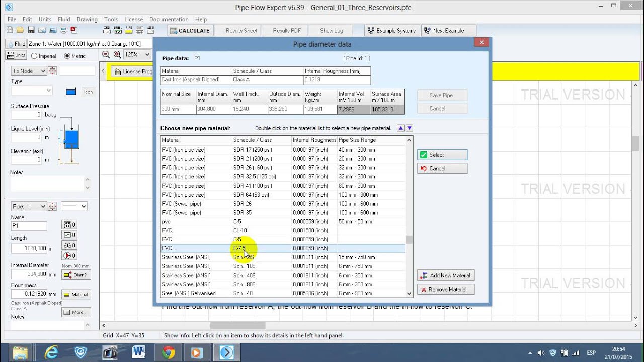Move material up with the up arrow

400,128
